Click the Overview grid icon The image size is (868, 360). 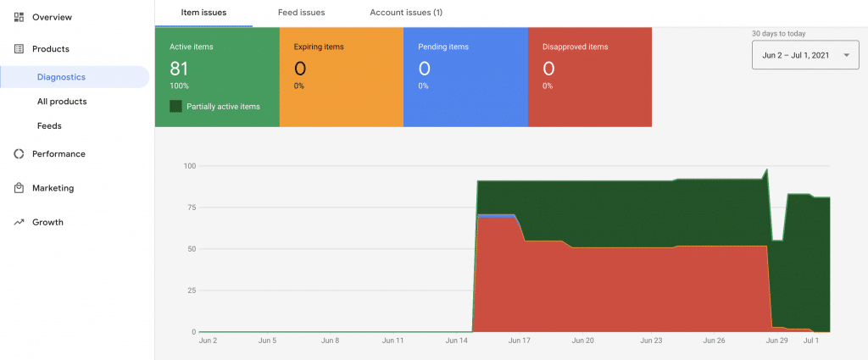(x=19, y=17)
